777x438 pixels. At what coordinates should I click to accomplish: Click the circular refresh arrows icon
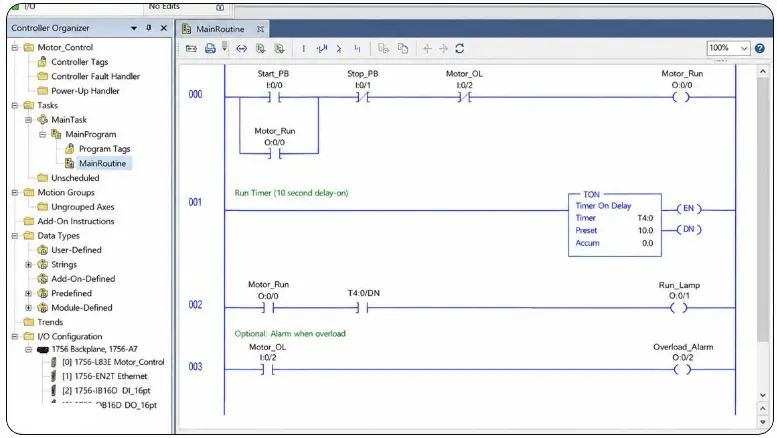click(x=460, y=49)
